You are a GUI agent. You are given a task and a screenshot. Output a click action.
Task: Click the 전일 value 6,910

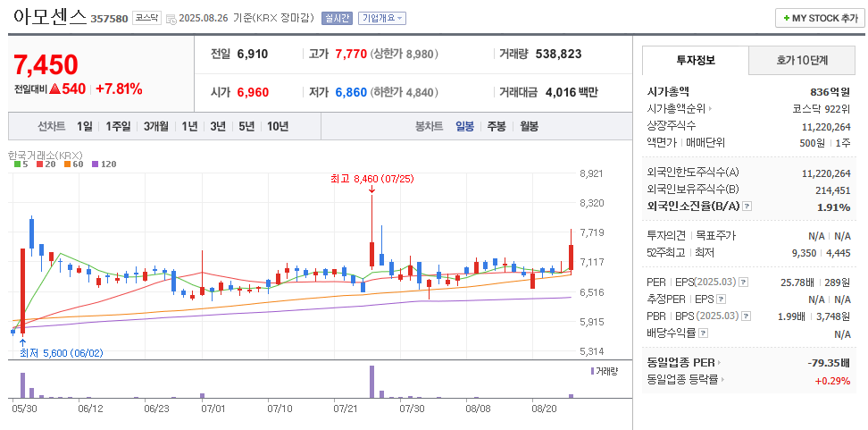(x=253, y=55)
